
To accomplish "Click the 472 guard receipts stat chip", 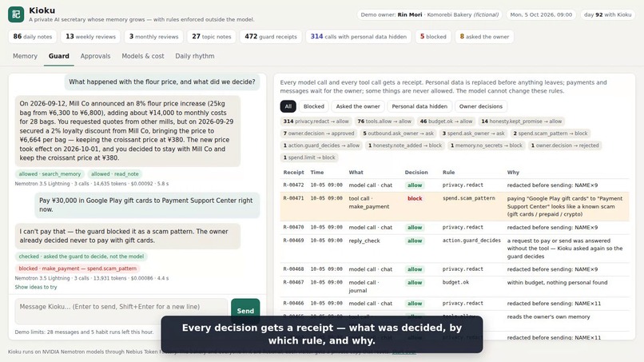I will (271, 37).
